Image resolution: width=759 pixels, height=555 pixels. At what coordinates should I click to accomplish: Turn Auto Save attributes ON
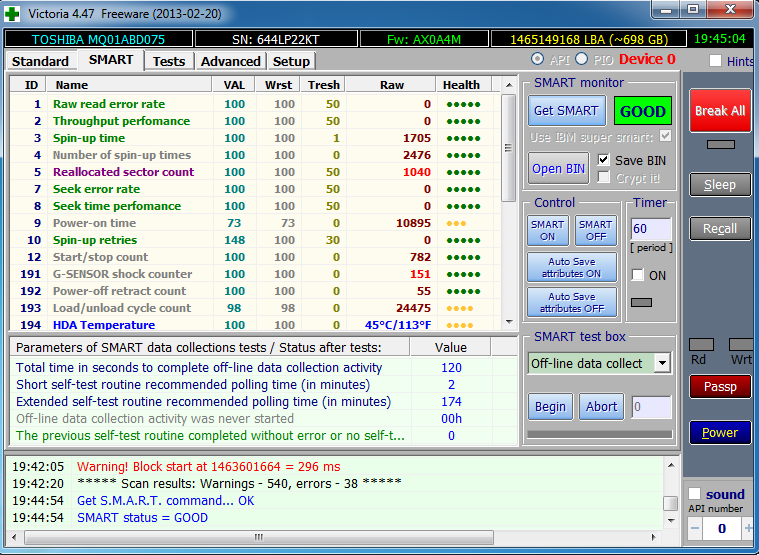click(572, 268)
